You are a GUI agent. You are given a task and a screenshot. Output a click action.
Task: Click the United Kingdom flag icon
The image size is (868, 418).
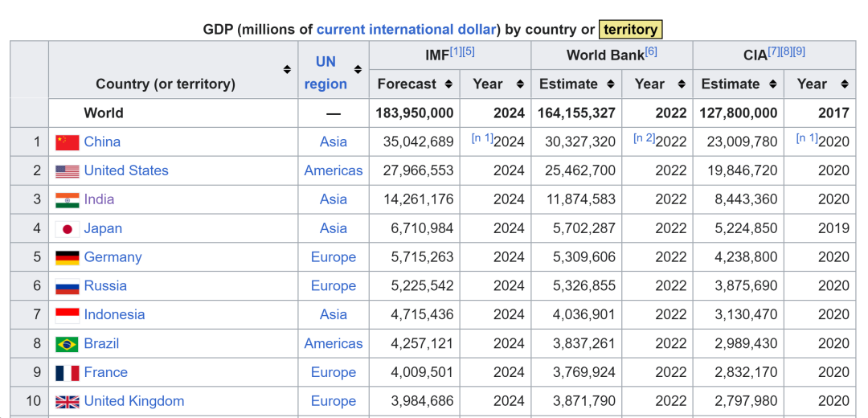pyautogui.click(x=68, y=401)
